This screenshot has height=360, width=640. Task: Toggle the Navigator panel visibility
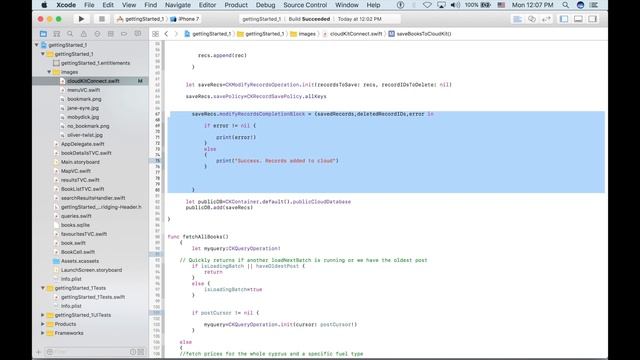tap(564, 19)
